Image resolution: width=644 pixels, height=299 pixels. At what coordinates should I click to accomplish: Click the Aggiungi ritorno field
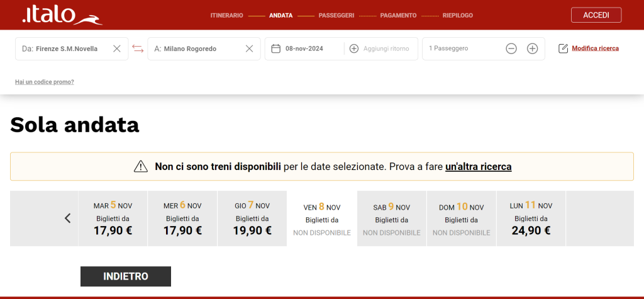coord(386,48)
